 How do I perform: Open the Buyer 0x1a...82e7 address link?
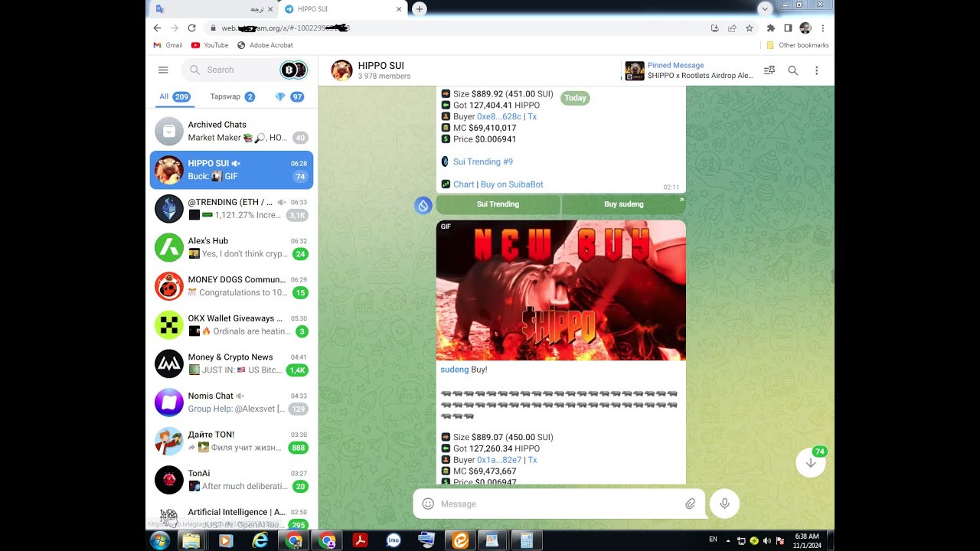click(x=499, y=460)
